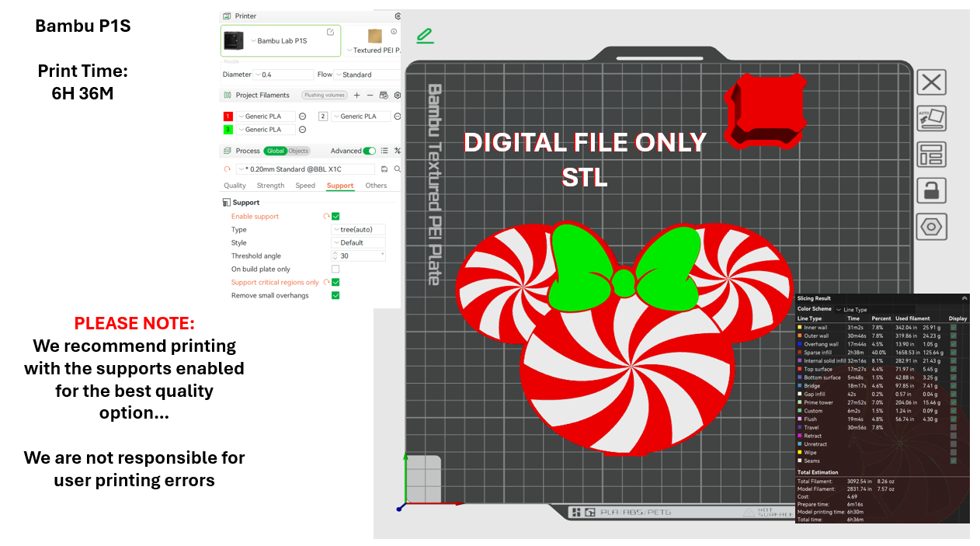Click the red filament 1 color swatch
980x546 pixels.
228,117
